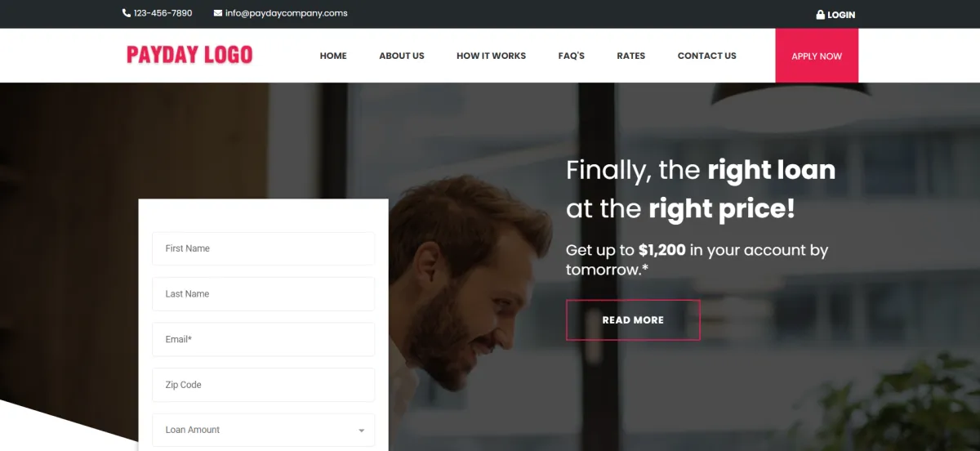Click the phone icon in top bar
This screenshot has height=451, width=980.
click(127, 13)
